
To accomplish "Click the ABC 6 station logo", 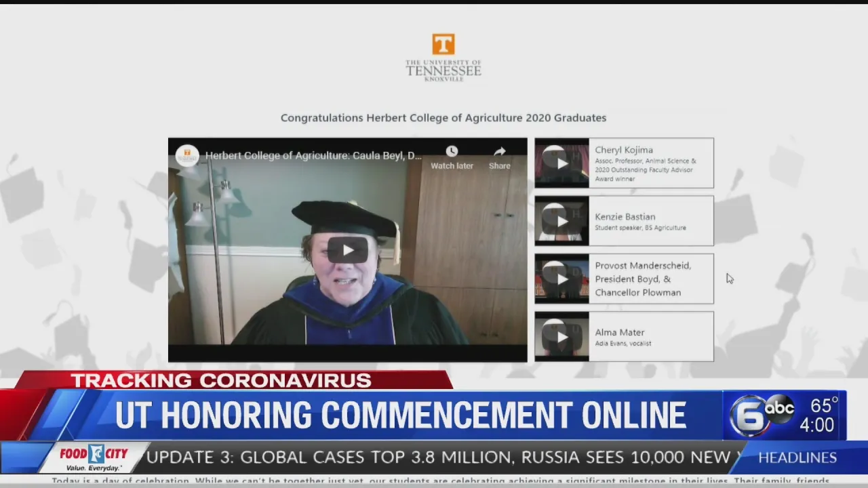I will point(762,414).
